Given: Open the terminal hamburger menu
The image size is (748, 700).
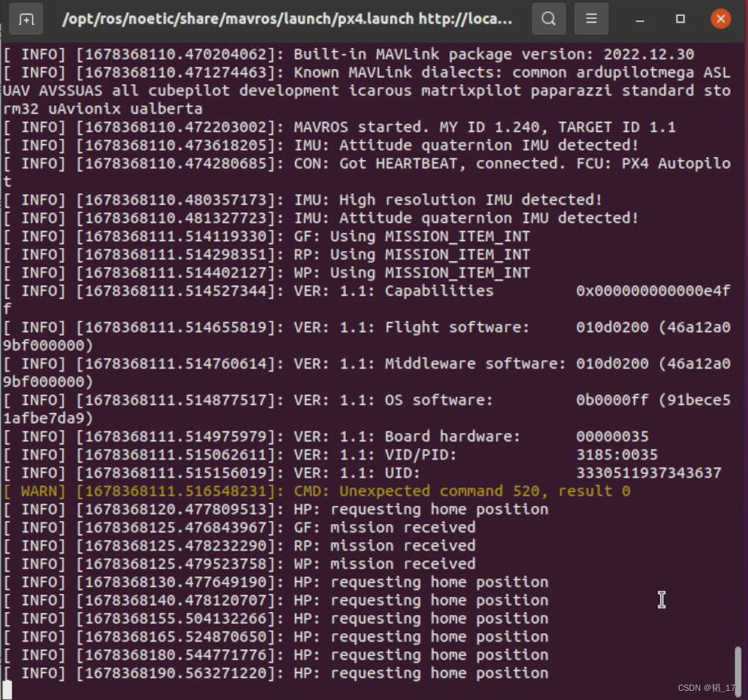Looking at the screenshot, I should pos(591,19).
